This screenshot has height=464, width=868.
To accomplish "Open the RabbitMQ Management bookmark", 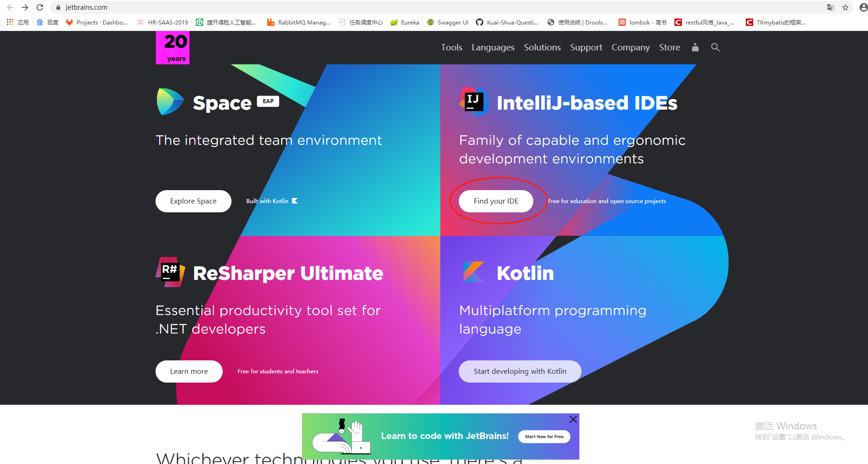I will pos(299,22).
